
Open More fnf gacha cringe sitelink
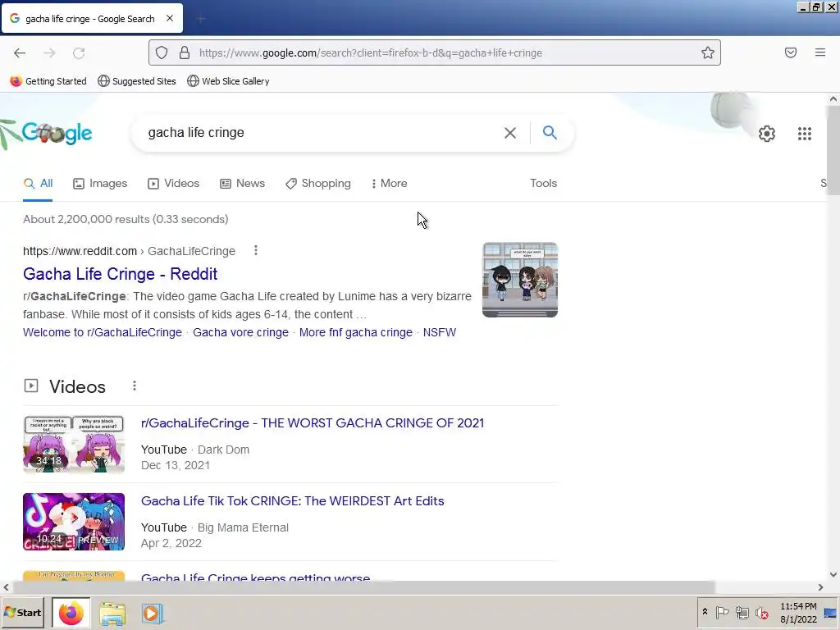(x=356, y=332)
